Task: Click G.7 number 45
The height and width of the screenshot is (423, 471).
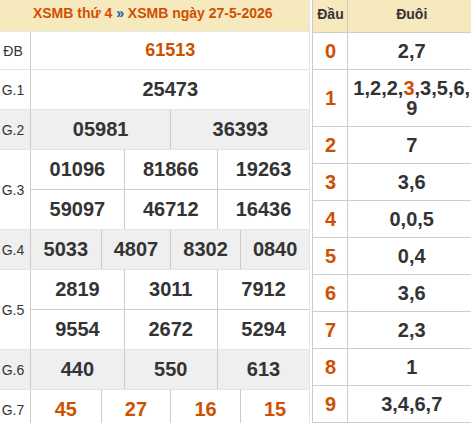Action: coord(66,409)
